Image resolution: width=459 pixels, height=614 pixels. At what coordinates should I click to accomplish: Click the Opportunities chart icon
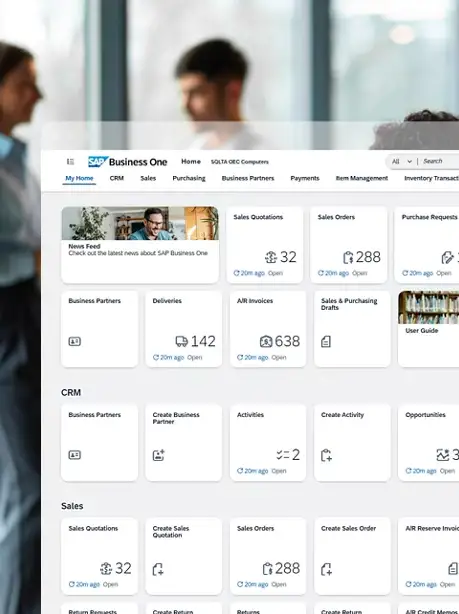click(x=443, y=455)
